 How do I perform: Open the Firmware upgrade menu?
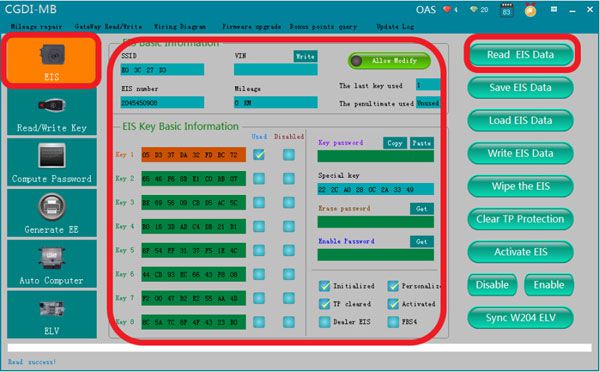point(251,27)
